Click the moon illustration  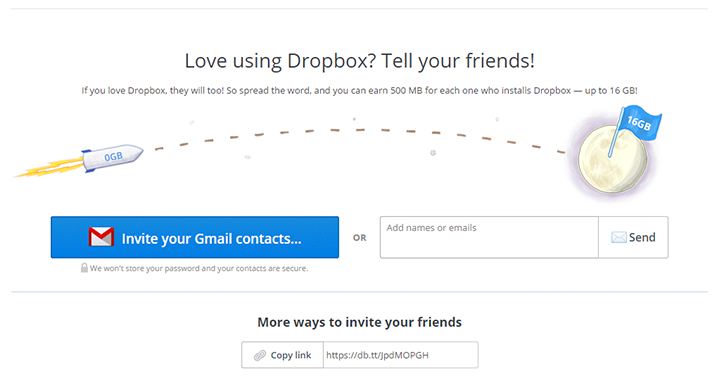point(612,160)
